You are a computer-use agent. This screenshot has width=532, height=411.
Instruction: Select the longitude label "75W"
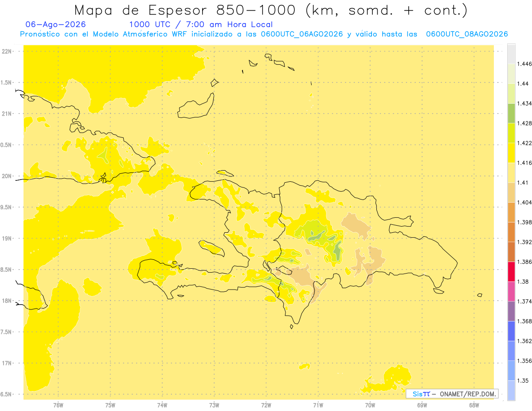click(110, 405)
